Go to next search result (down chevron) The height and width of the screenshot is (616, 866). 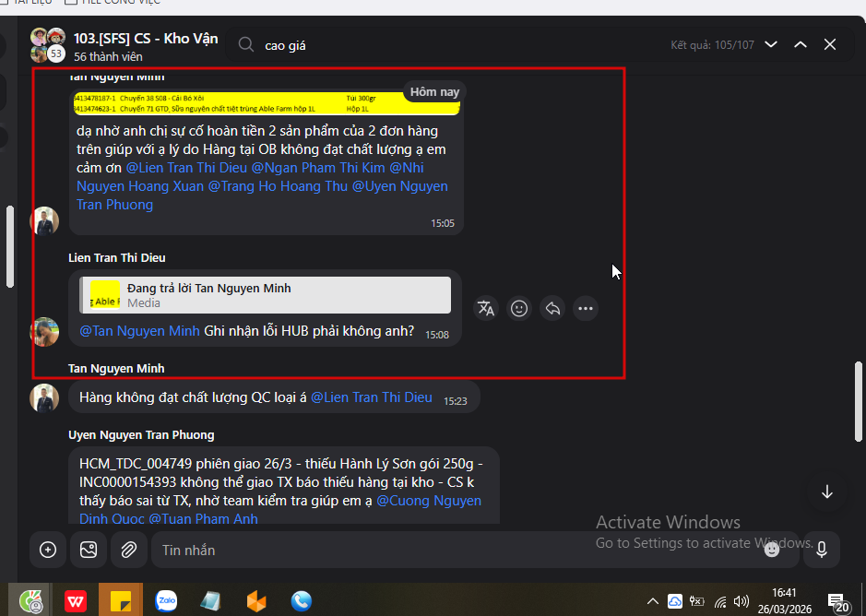pos(771,45)
